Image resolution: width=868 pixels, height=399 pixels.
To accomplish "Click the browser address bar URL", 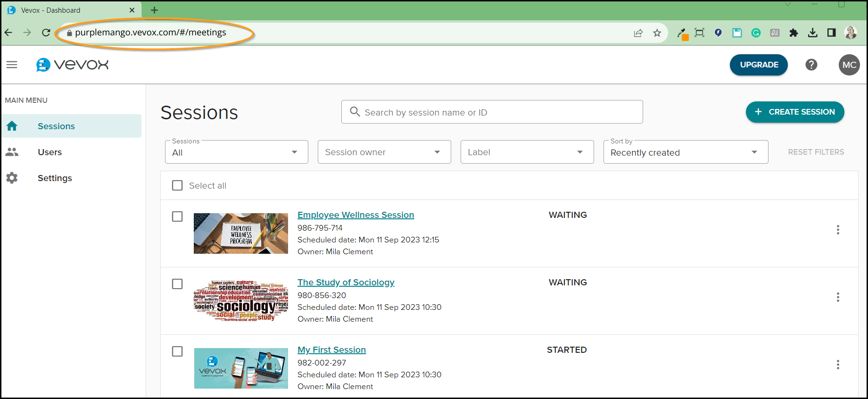I will [x=150, y=33].
